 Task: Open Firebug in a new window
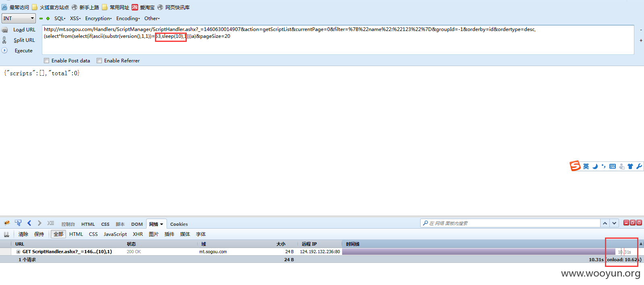tap(633, 223)
